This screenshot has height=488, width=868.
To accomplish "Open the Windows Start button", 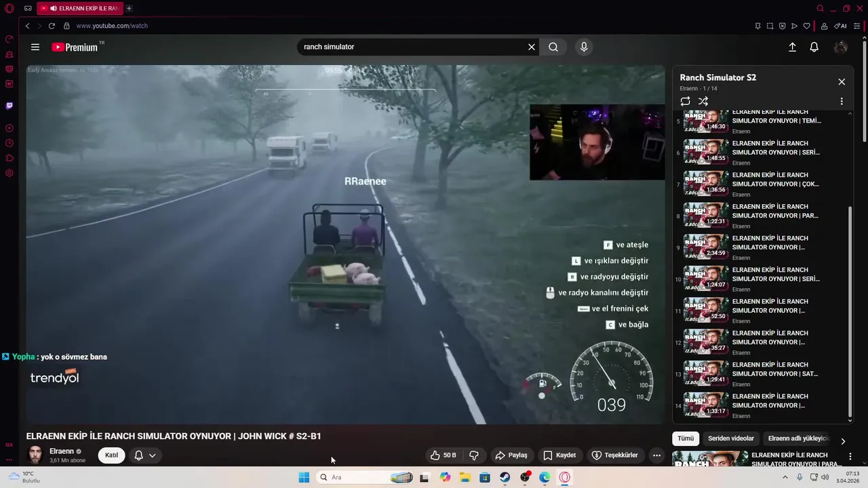I will point(304,477).
